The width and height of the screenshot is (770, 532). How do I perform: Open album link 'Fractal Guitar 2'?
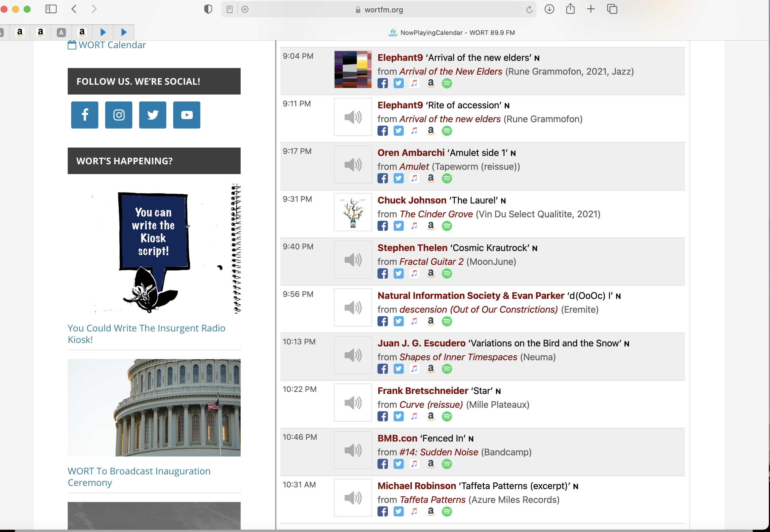[431, 262]
